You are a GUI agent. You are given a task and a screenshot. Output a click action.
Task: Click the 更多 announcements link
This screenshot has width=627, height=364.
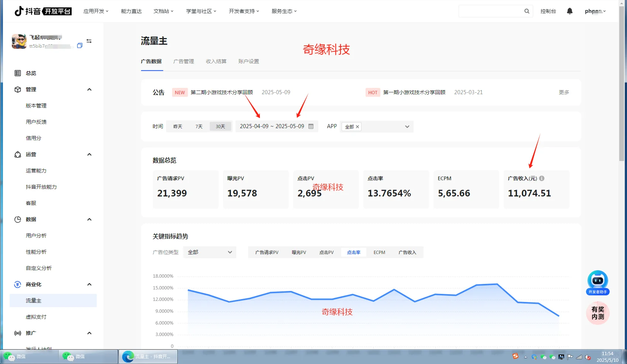(564, 92)
